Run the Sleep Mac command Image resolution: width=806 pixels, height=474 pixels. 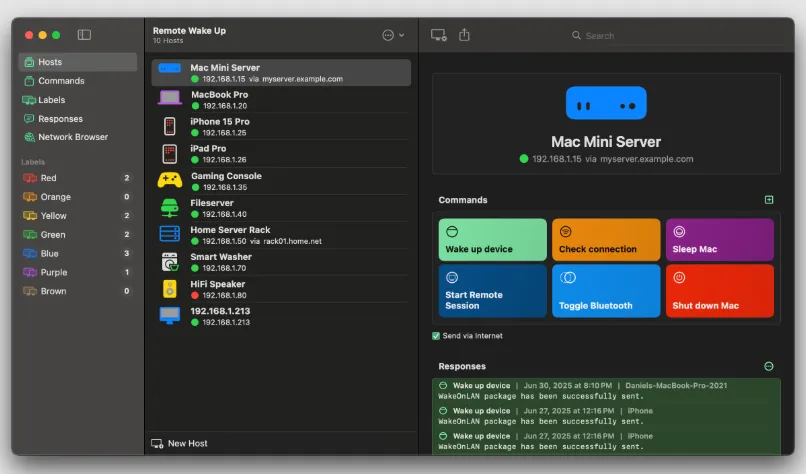(720, 240)
